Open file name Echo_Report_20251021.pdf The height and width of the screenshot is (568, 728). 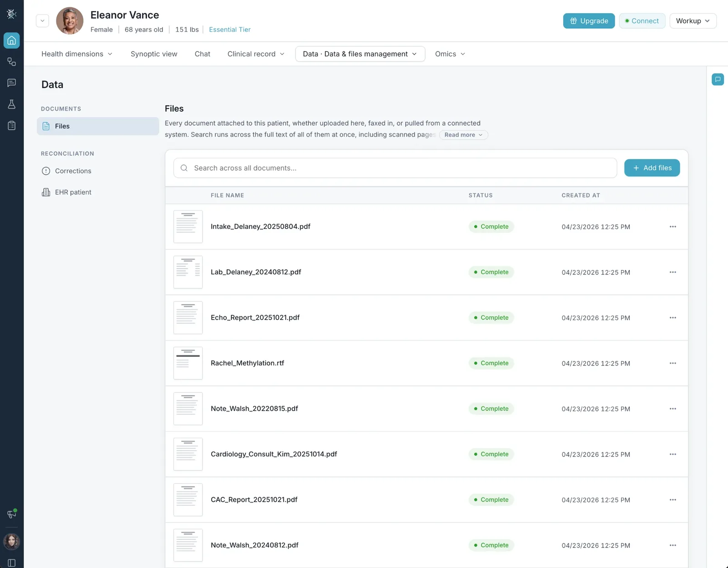tap(255, 318)
